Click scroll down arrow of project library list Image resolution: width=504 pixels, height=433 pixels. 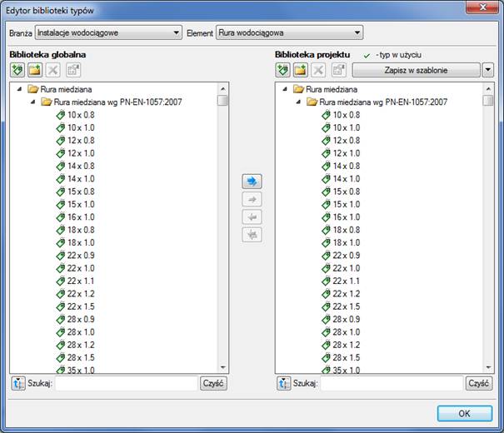[488, 367]
